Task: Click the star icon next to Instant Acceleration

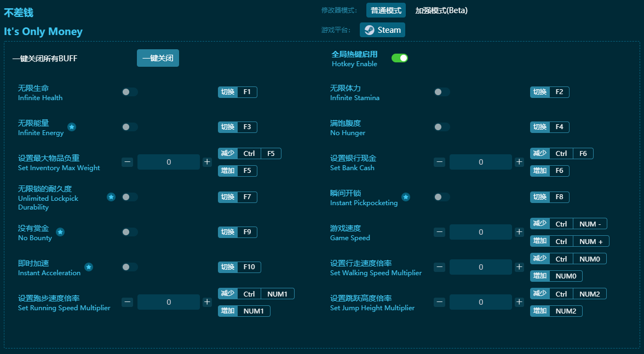Action: (89, 267)
